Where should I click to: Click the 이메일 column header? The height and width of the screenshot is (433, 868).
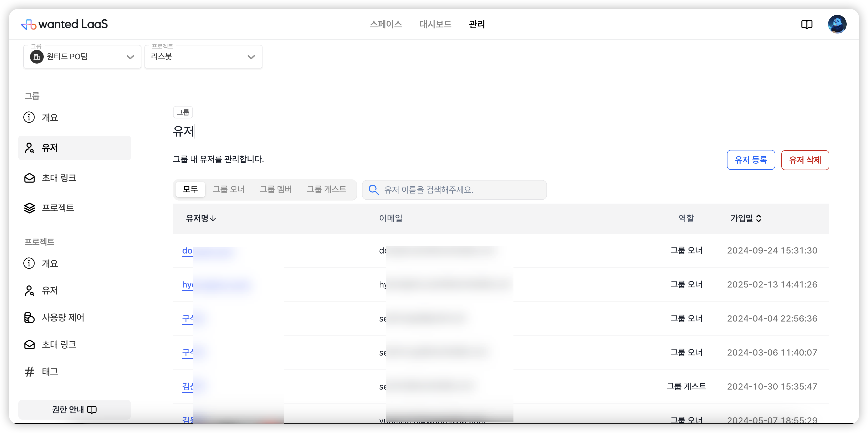391,218
